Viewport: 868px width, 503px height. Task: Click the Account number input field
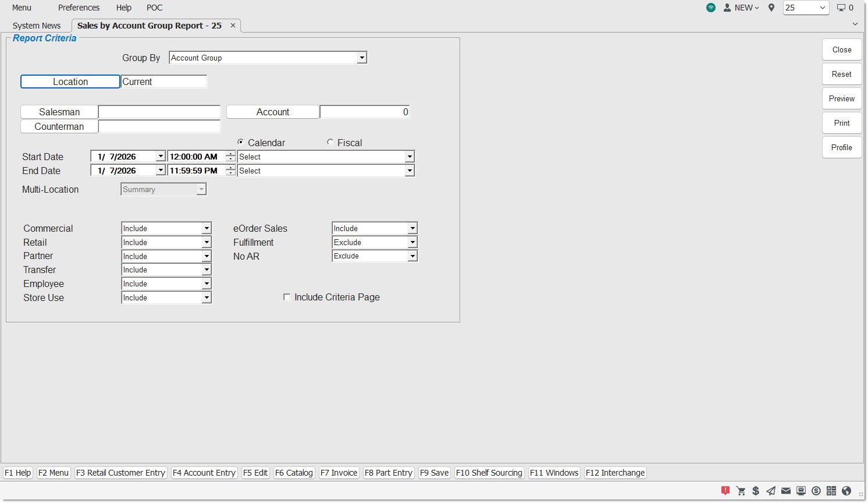[x=365, y=112]
